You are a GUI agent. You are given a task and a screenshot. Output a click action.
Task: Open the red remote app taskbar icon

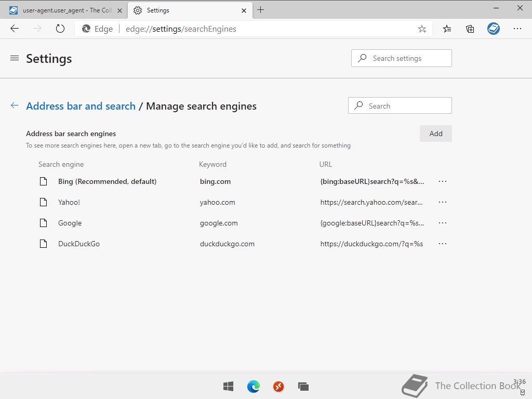pos(278,386)
